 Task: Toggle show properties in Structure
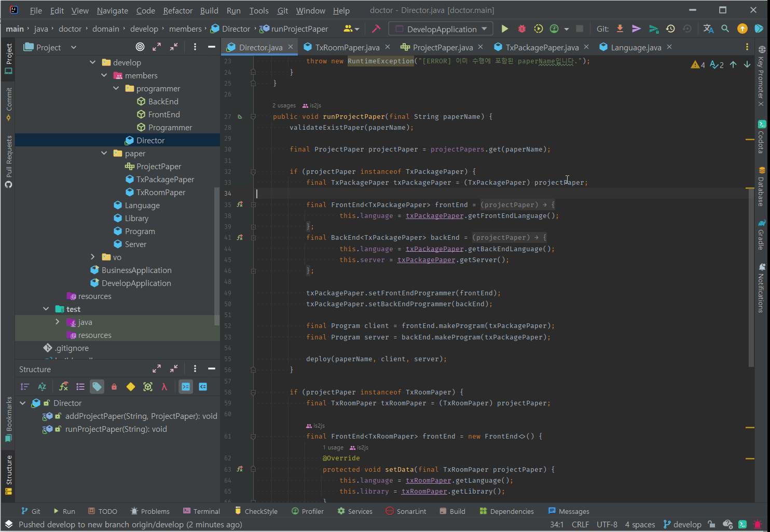point(80,387)
